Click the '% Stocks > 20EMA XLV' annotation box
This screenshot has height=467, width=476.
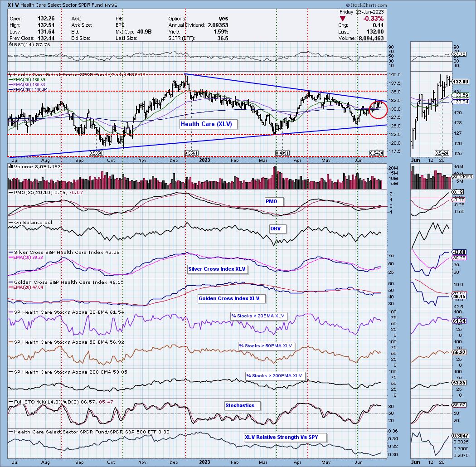(258, 316)
